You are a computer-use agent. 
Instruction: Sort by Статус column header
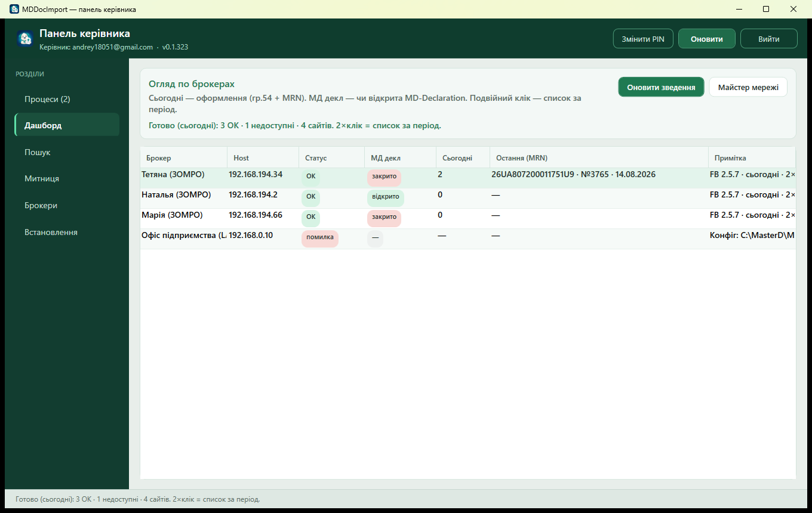point(331,158)
